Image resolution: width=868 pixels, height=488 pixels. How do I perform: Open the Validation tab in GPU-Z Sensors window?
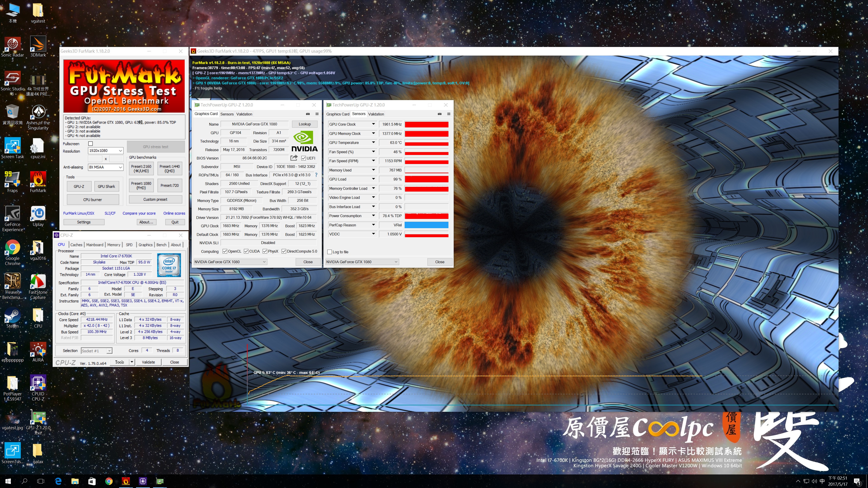pos(376,114)
